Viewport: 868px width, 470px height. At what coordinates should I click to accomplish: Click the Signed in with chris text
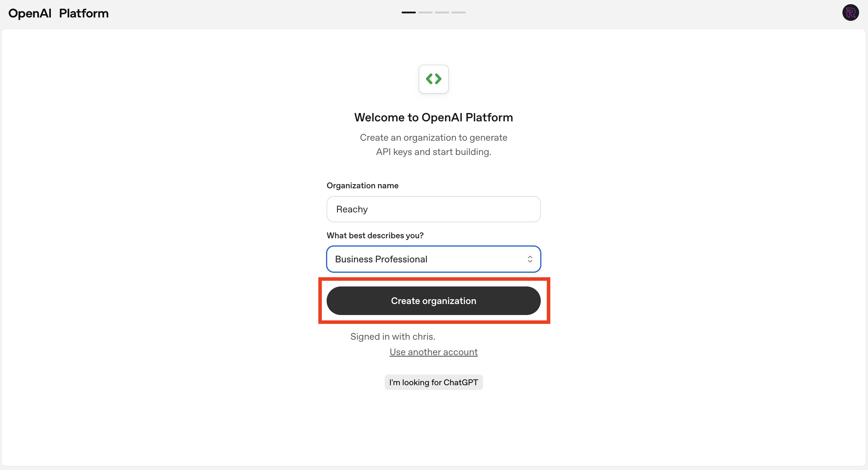393,336
